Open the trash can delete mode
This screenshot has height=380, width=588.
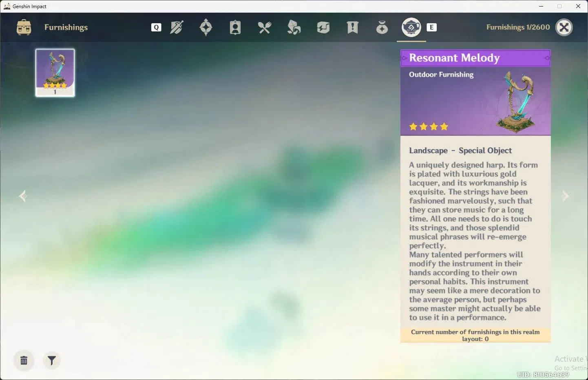24,360
